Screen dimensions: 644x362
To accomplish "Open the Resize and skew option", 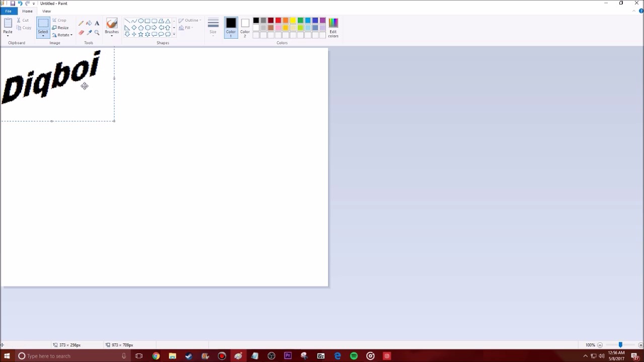I will pos(60,28).
